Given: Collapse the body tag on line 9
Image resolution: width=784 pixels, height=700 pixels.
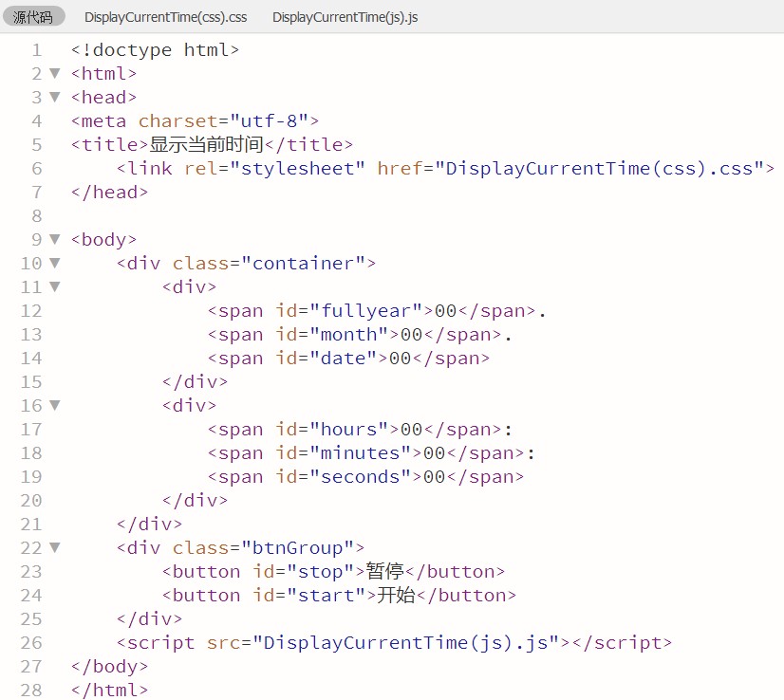Looking at the screenshot, I should [55, 239].
